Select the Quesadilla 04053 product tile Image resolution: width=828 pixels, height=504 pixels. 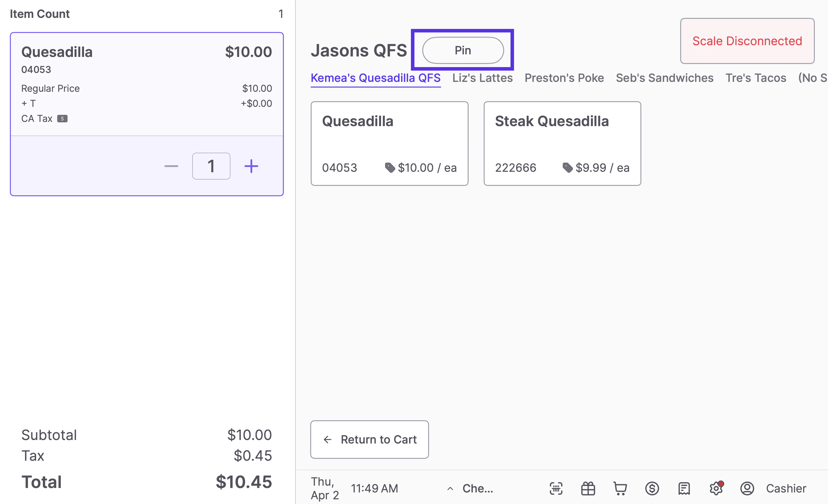pos(389,144)
